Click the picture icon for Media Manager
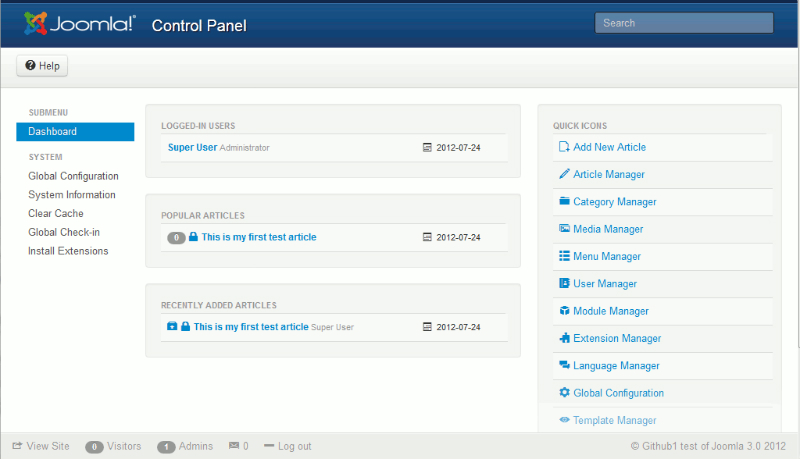Viewport: 800px width, 459px height. point(564,229)
